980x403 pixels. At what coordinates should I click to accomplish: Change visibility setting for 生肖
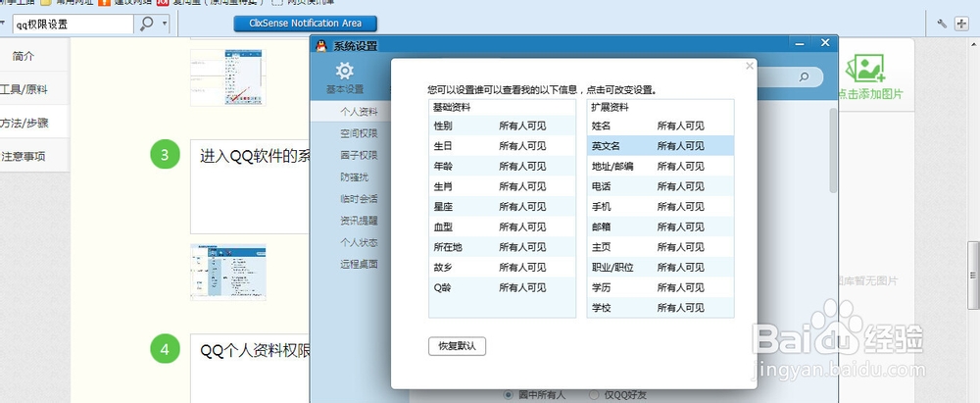[x=522, y=186]
